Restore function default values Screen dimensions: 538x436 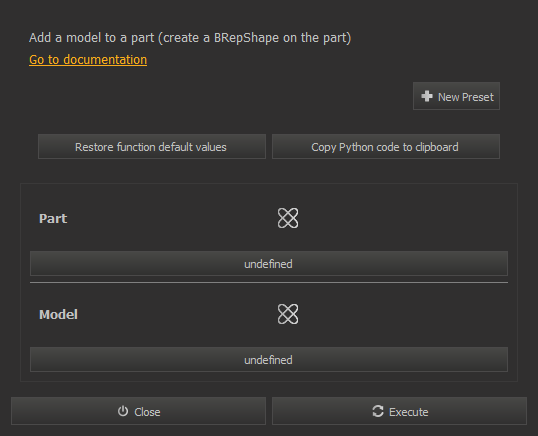click(152, 147)
